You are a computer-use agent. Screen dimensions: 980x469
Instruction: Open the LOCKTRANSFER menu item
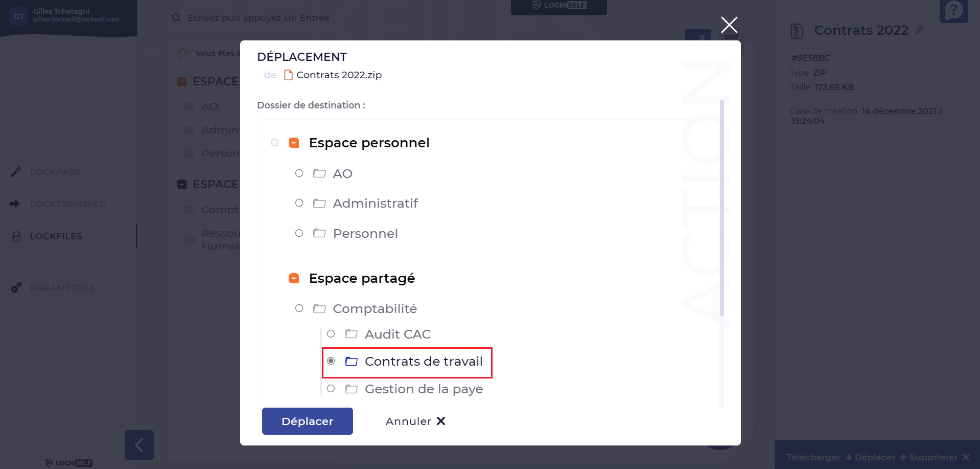[x=68, y=204]
